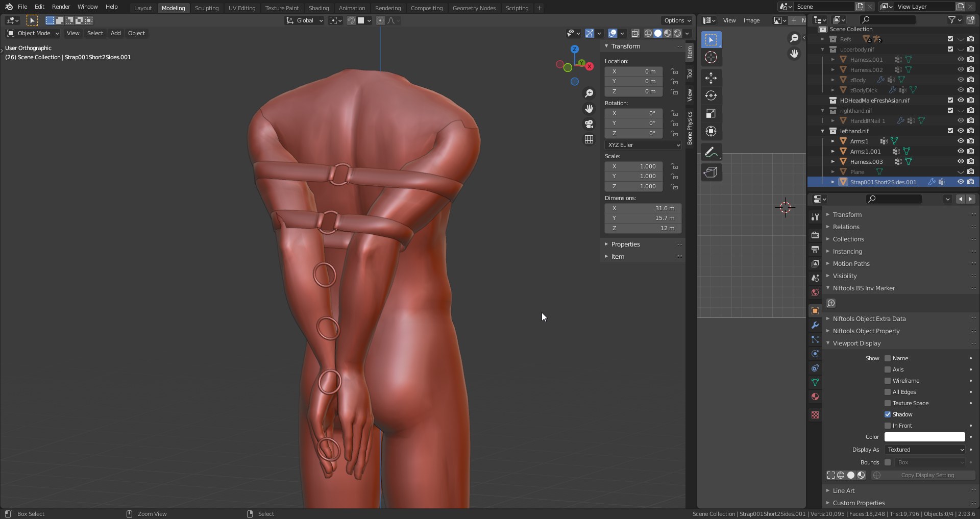Switch orthographic/perspective grid icon in viewport

coord(589,139)
